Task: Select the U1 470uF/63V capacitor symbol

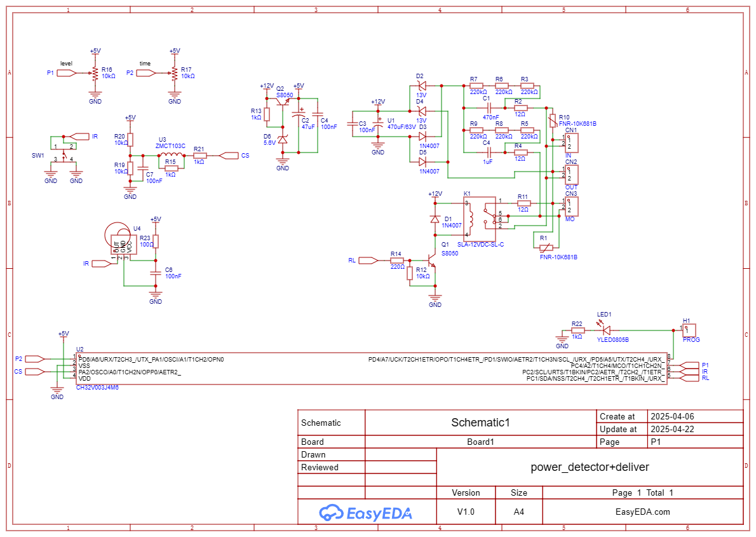Action: point(378,123)
